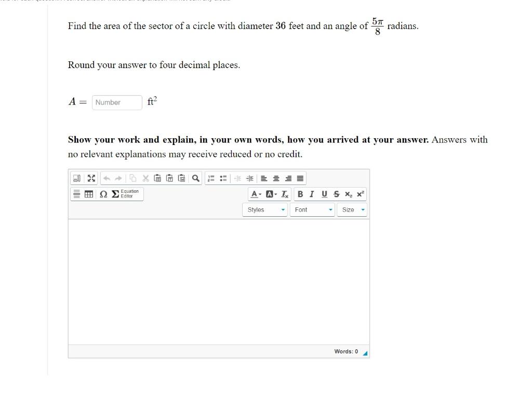This screenshot has height=395, width=532.
Task: Open the text color picker
Action: (255, 194)
